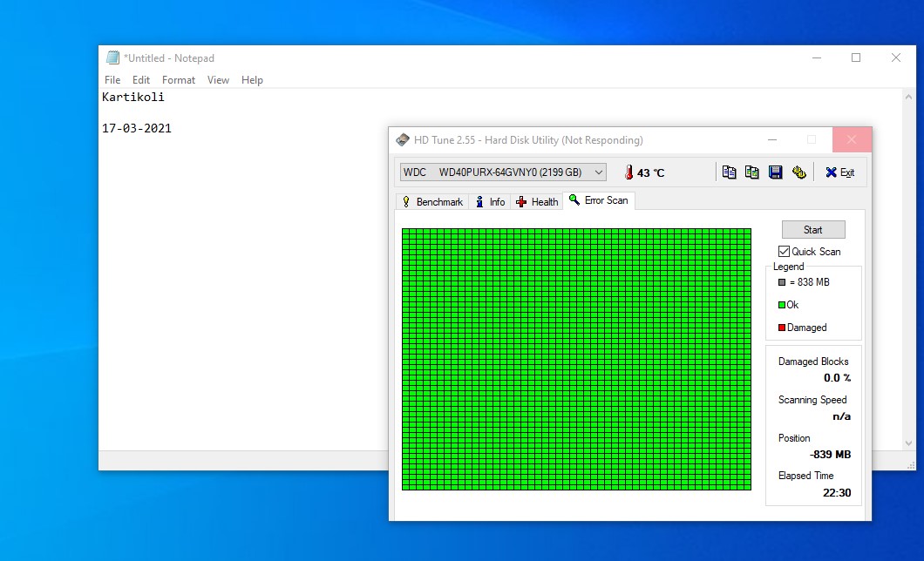This screenshot has width=924, height=561.
Task: Click the thermometer temperature icon
Action: [628, 172]
